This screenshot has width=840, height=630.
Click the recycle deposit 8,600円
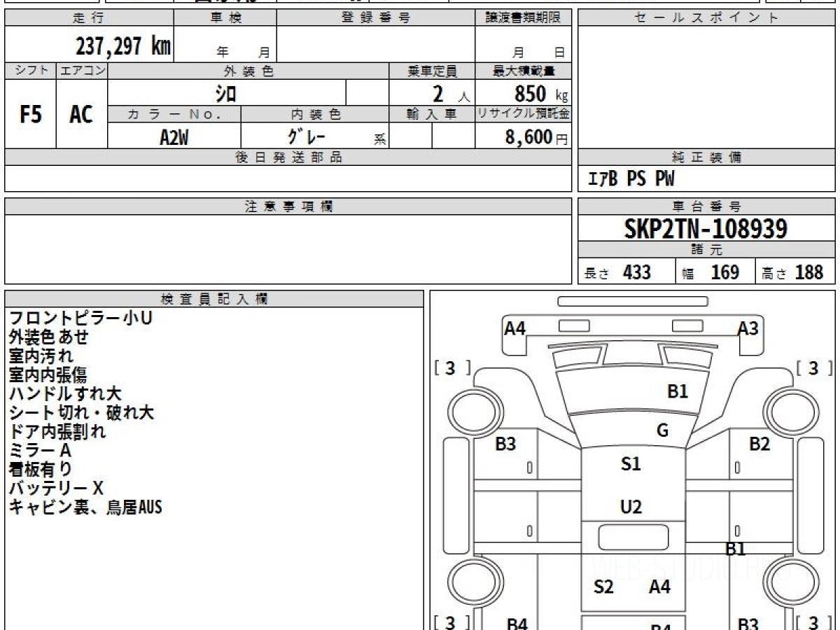pyautogui.click(x=536, y=137)
